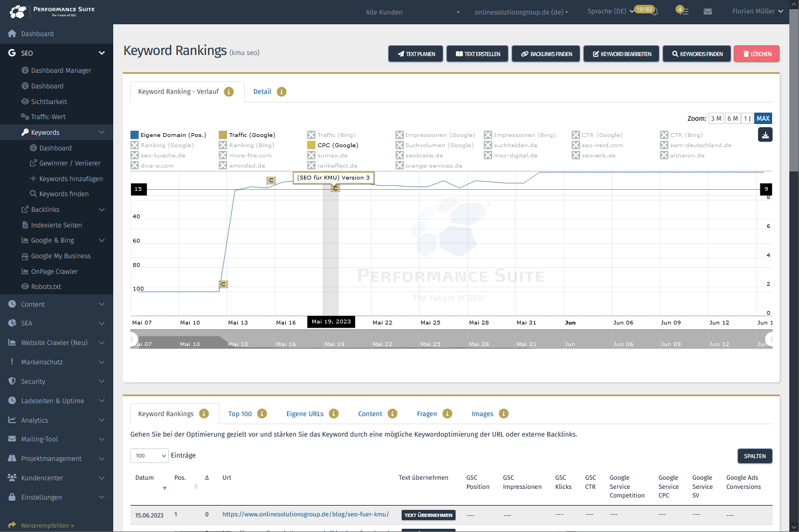The width and height of the screenshot is (799, 532).
Task: Click info icon beside Eigene URLs tab
Action: coord(334,413)
